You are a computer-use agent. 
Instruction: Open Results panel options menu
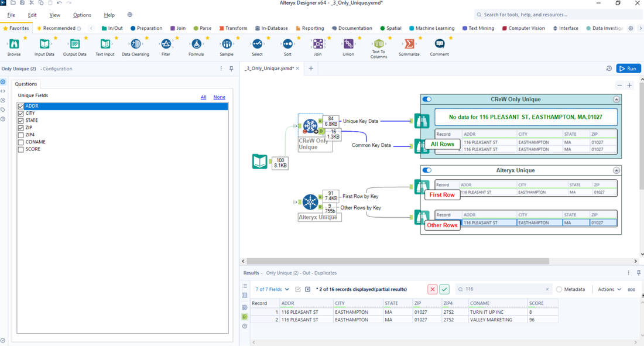628,272
